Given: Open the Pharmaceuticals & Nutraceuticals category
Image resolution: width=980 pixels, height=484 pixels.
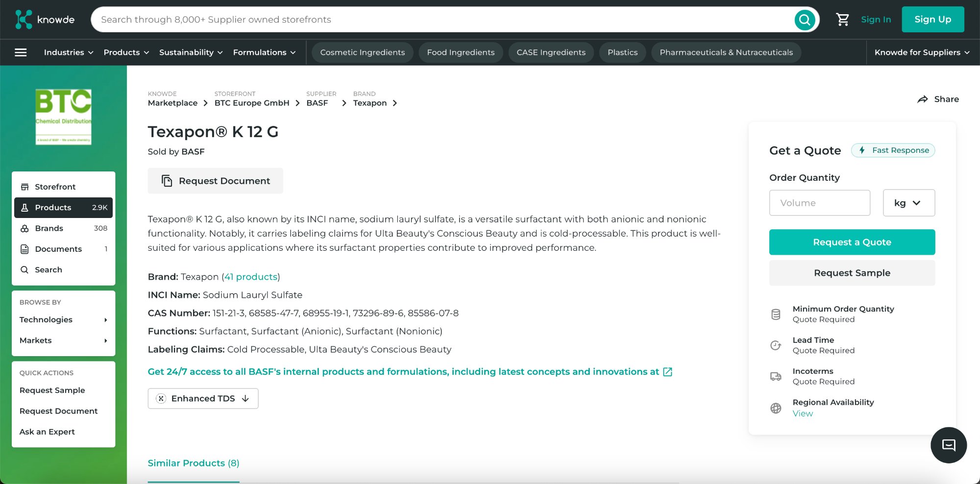Looking at the screenshot, I should click(726, 52).
